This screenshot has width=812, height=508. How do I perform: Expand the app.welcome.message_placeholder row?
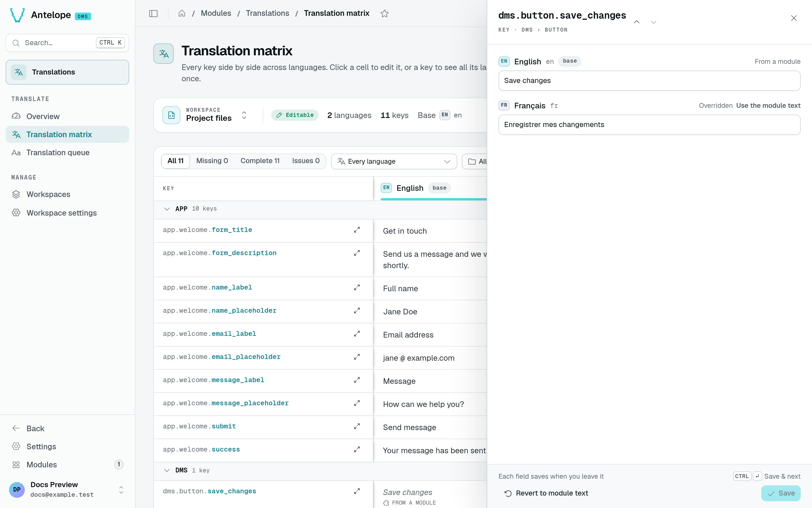pyautogui.click(x=357, y=403)
